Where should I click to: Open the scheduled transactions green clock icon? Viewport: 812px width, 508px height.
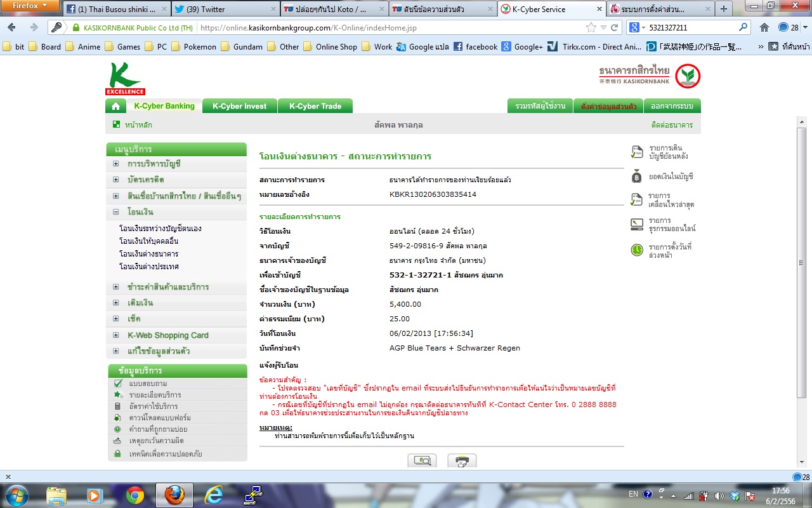point(637,250)
